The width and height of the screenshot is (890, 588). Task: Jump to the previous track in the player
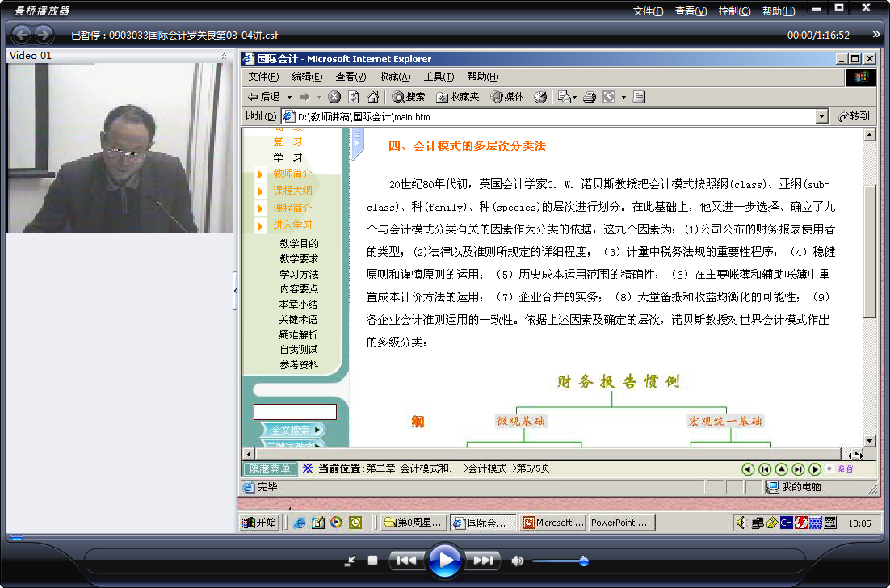click(406, 561)
